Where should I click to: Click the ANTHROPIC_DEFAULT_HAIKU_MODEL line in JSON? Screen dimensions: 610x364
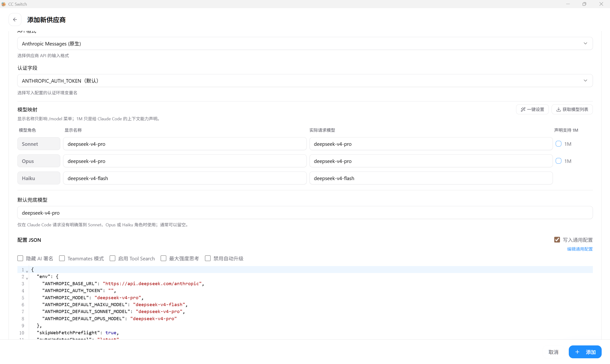coord(115,304)
